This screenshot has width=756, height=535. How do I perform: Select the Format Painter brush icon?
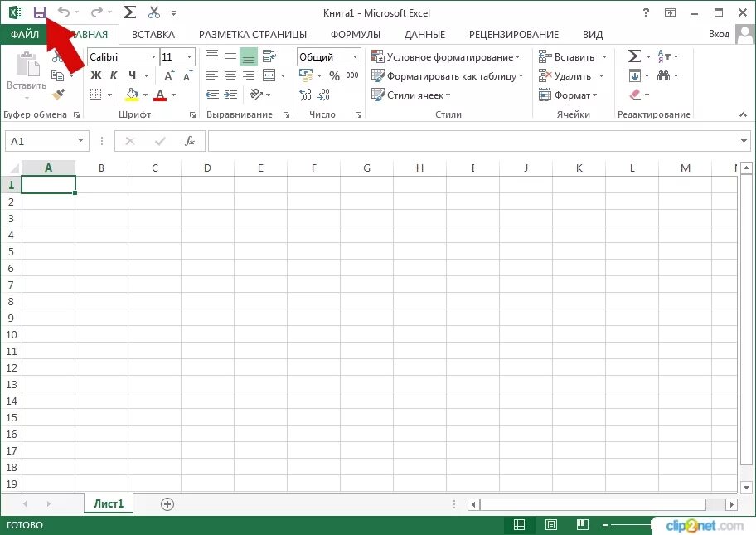pos(59,94)
